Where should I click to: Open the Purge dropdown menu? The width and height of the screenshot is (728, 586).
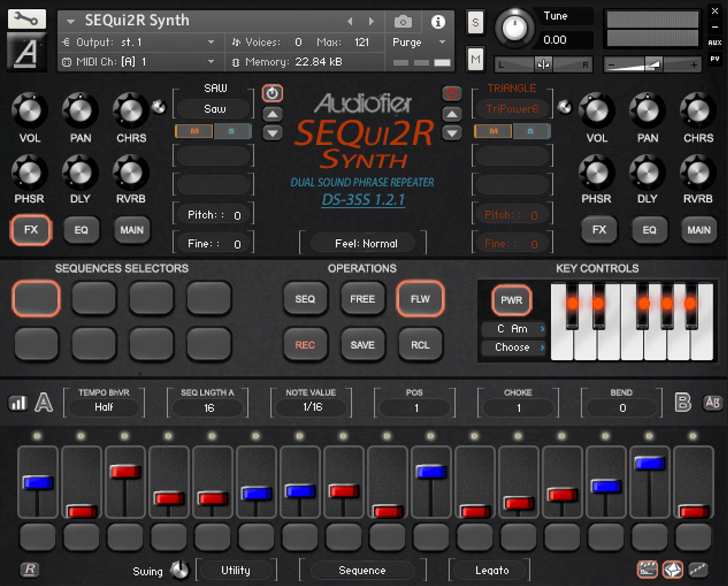pyautogui.click(x=419, y=42)
